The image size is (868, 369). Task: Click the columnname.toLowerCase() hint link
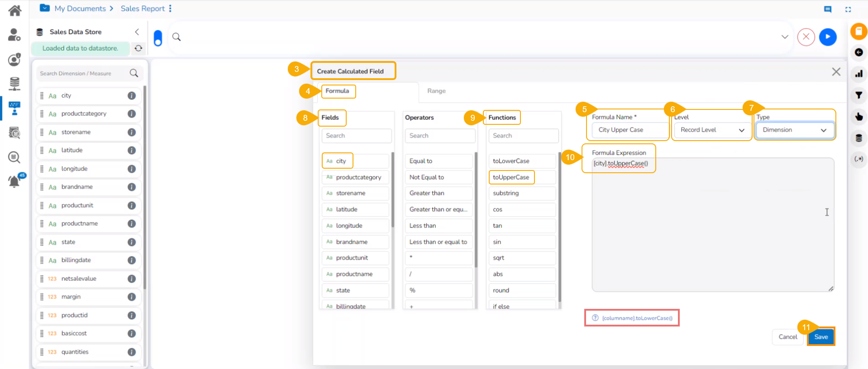click(x=637, y=318)
